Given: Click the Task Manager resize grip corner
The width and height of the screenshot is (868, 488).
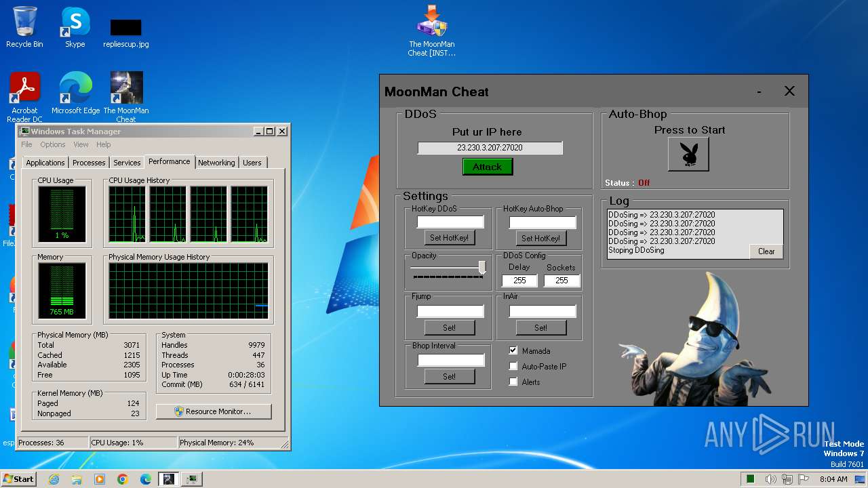Looking at the screenshot, I should (285, 445).
